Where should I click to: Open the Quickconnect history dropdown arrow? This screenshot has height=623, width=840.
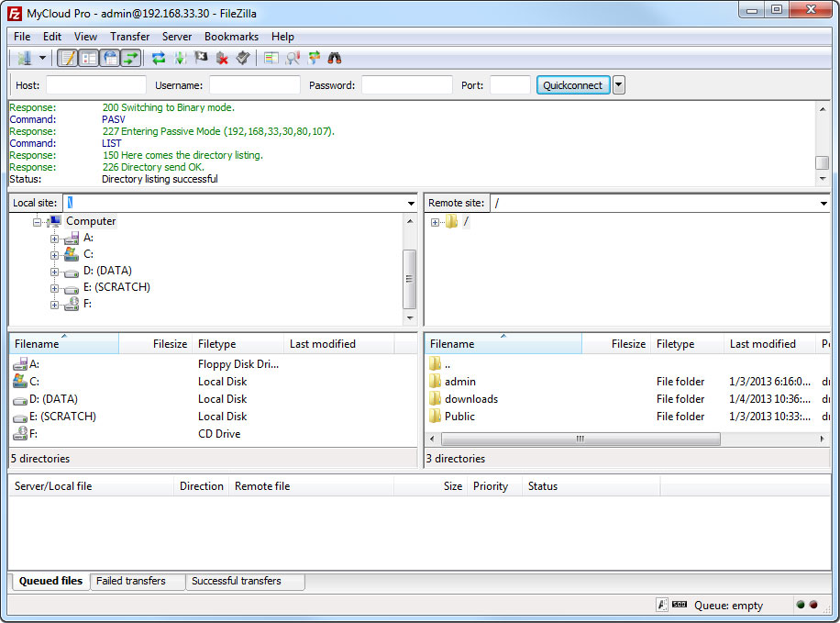click(x=618, y=85)
